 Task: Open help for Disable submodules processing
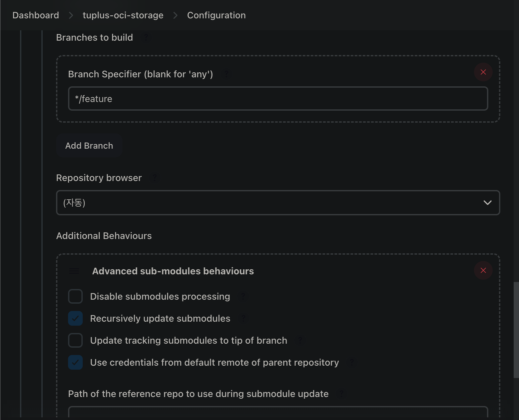click(x=243, y=296)
